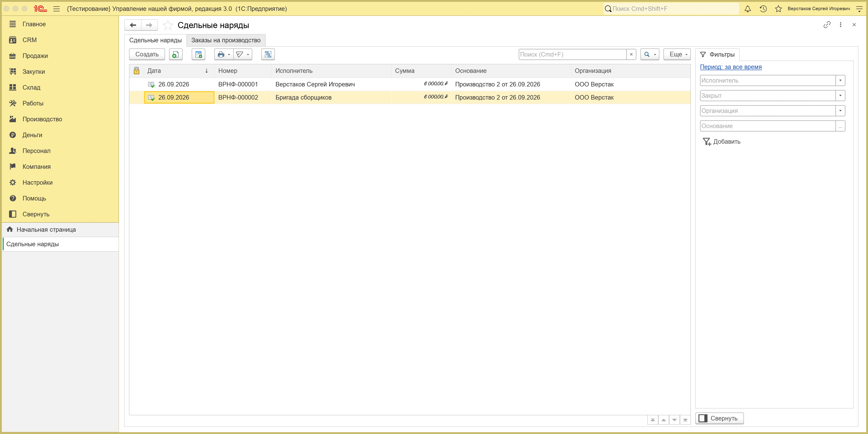Click Добавить filter button

(722, 142)
